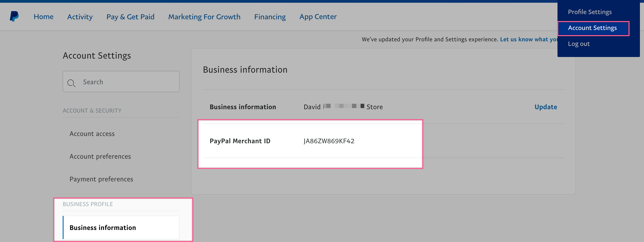The image size is (644, 242).
Task: Select the Financing nav item
Action: [x=270, y=17]
